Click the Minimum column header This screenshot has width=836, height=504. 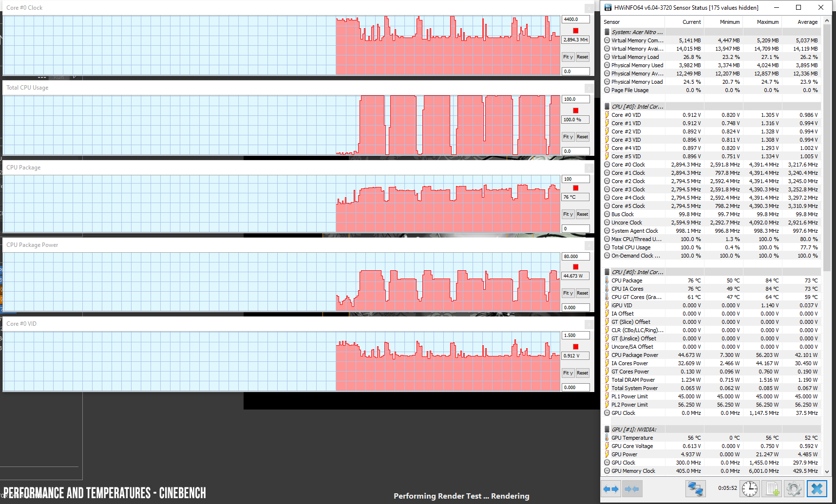723,22
